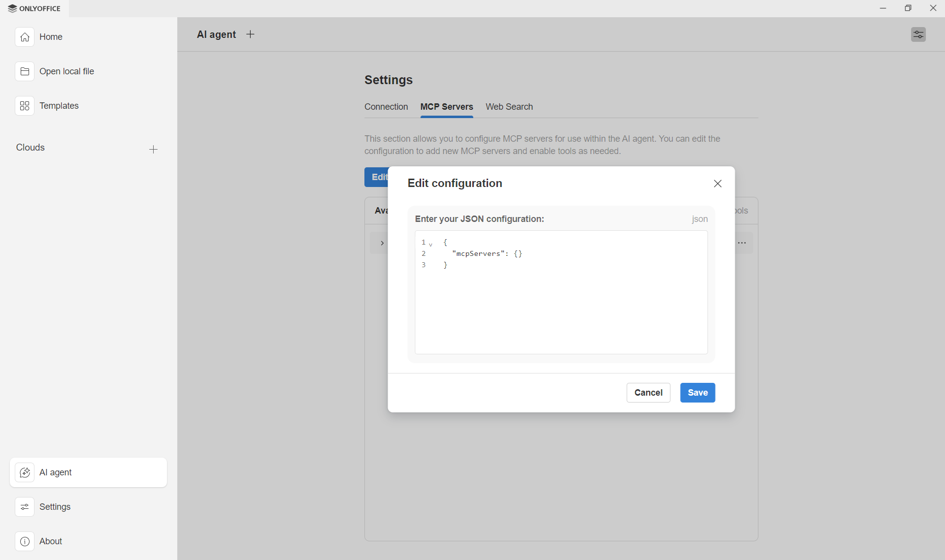Cancel the configuration edit
Image resolution: width=945 pixels, height=560 pixels.
pos(648,393)
